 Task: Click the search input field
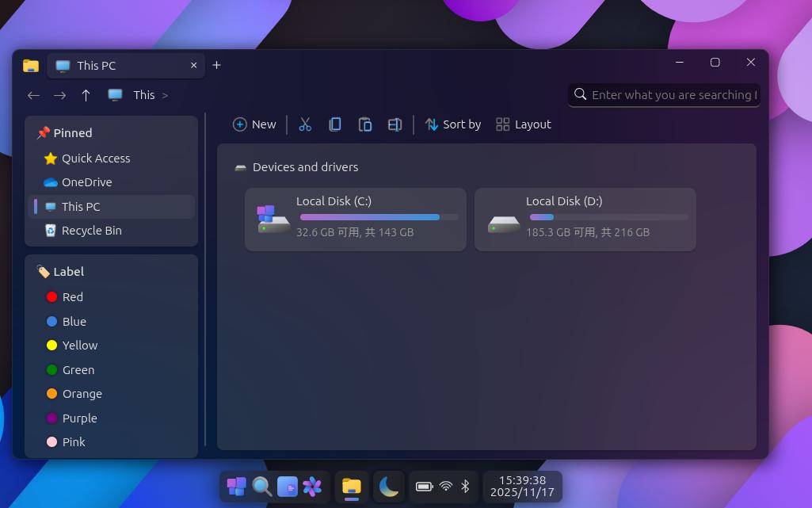[x=673, y=94]
